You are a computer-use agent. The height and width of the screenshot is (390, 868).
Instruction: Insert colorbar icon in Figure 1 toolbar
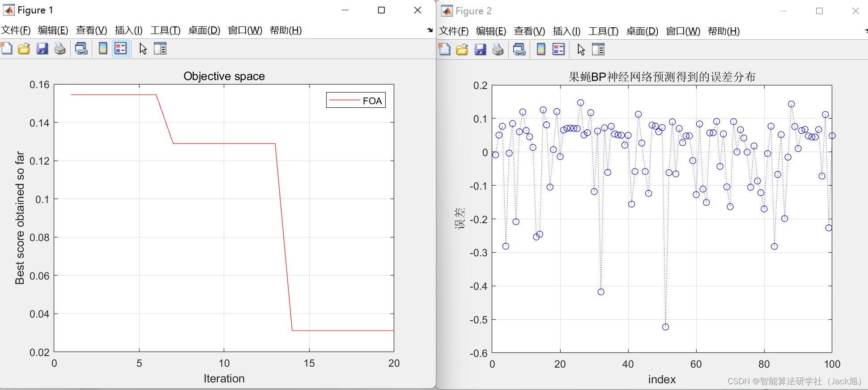(x=103, y=48)
